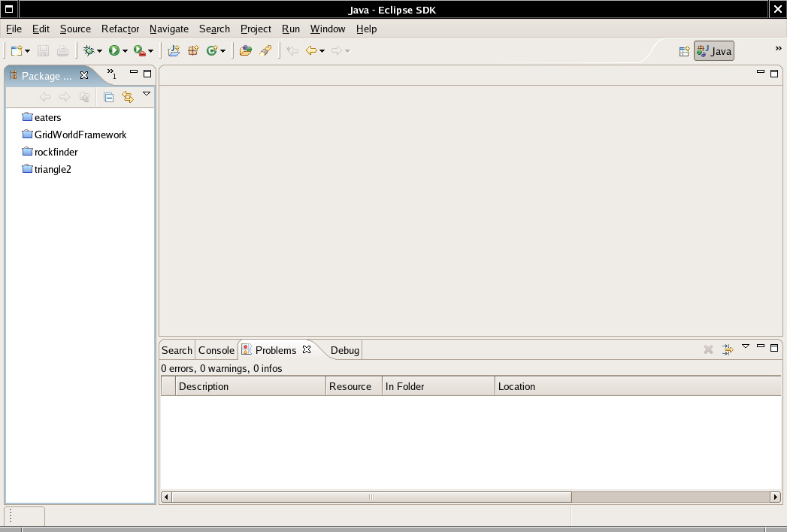The width and height of the screenshot is (787, 532).
Task: Select the GridWorldFramework project
Action: [80, 135]
